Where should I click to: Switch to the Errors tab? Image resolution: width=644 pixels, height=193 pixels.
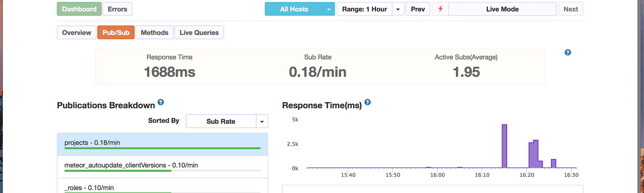[118, 9]
